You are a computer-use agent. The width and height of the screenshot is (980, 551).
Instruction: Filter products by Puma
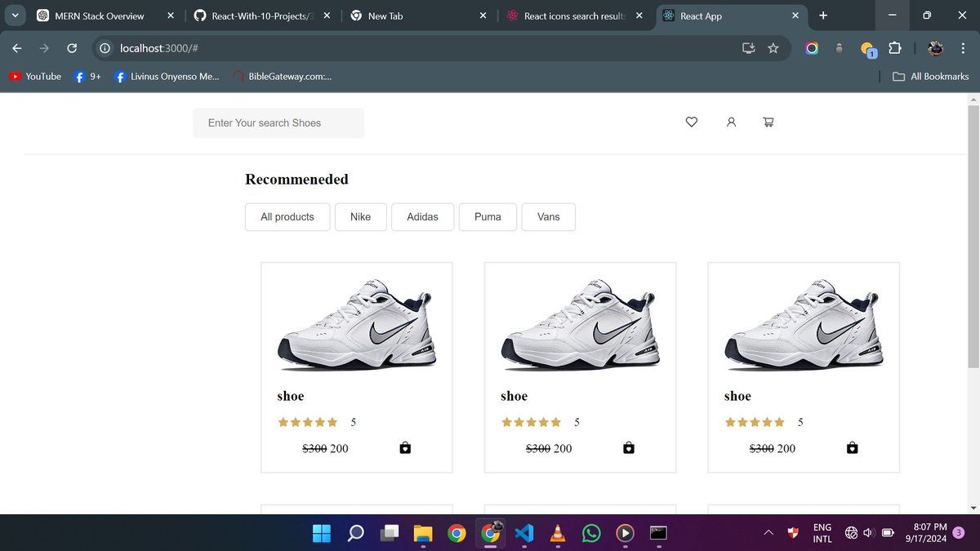pyautogui.click(x=488, y=217)
